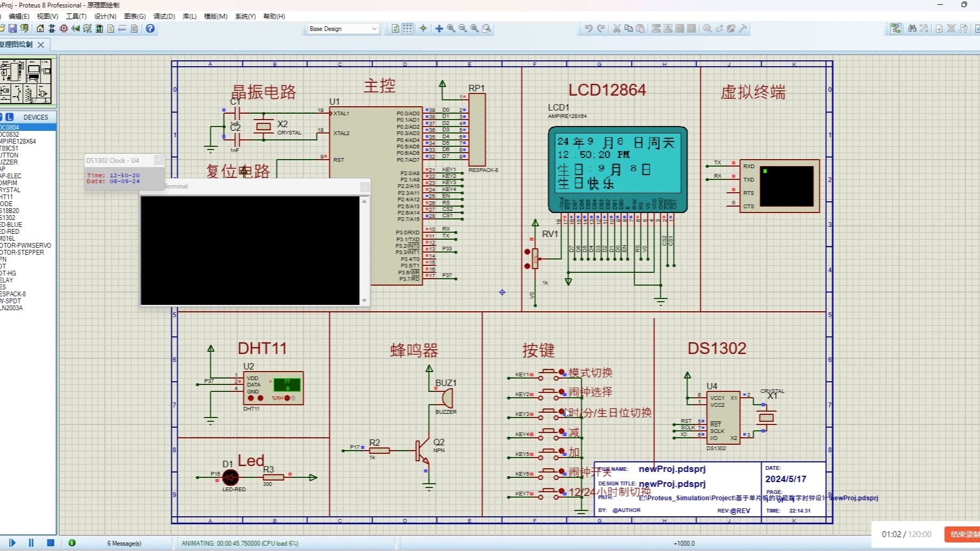Open the Schematic Capture icon
This screenshot has width=980, height=551.
(x=52, y=28)
